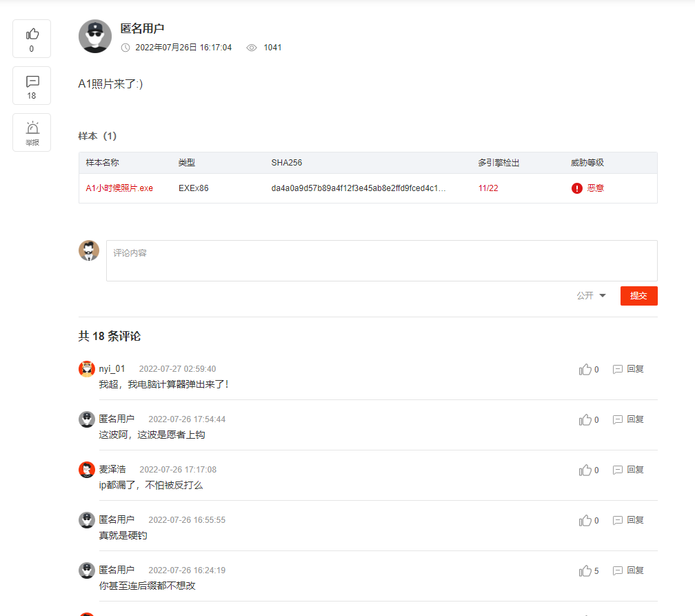Submit the comment with 提交 button
This screenshot has height=616, width=695.
pyautogui.click(x=638, y=296)
